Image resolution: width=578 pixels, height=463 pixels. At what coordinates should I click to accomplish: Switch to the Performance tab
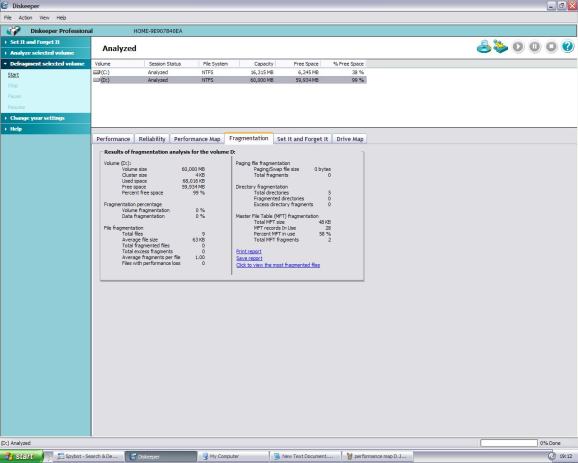113,139
